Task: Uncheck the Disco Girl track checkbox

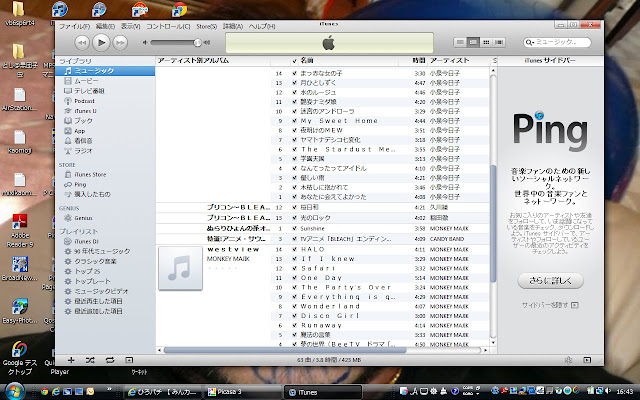Action: pos(294,316)
